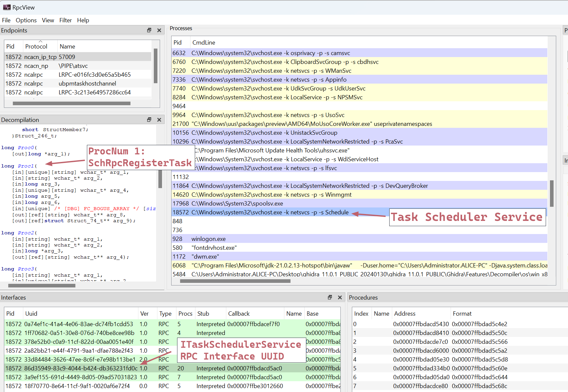
Task: Click the Processes horizontal scrollbar
Action: tap(235, 281)
